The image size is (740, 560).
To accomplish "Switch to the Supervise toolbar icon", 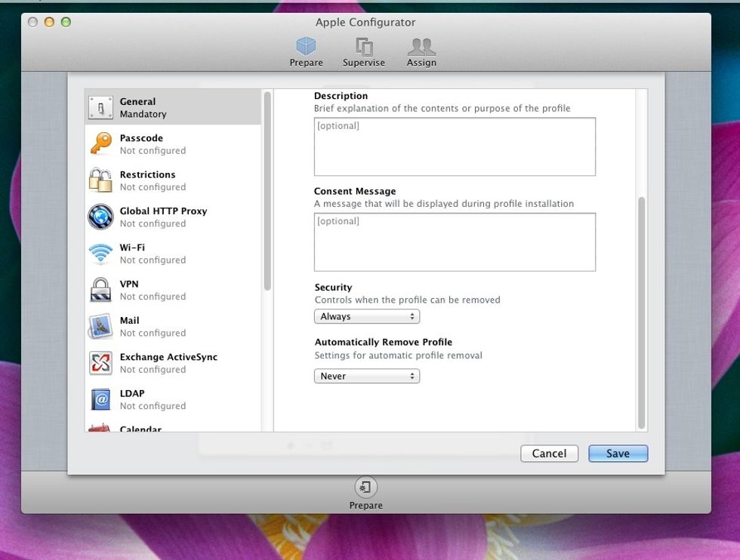I will pos(363,47).
